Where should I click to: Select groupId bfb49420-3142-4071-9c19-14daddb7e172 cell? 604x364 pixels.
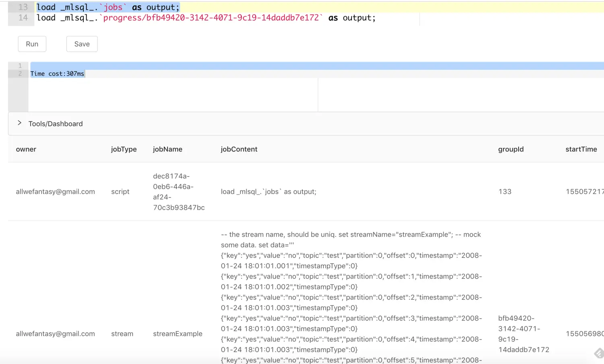[x=523, y=334]
